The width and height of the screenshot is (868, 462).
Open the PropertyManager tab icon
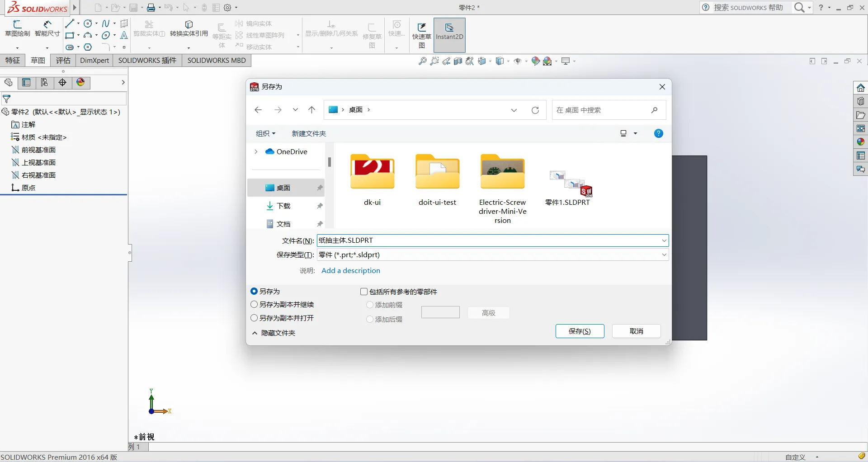coord(26,82)
